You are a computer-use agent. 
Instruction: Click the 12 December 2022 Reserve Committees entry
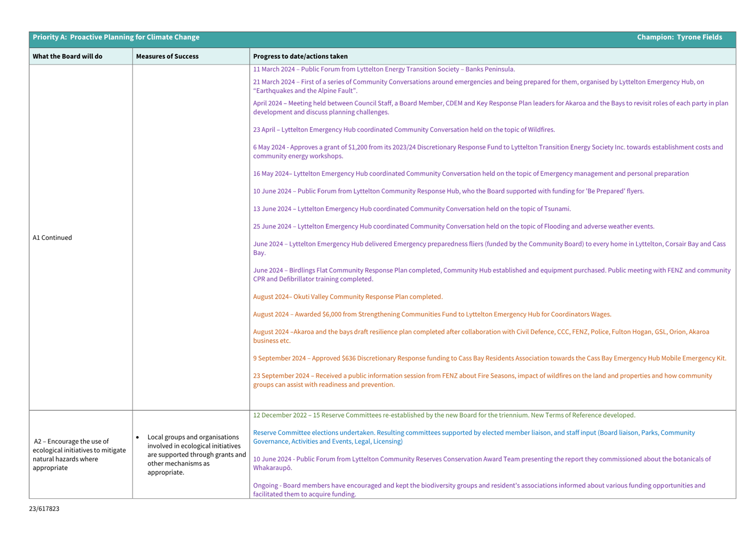point(444,415)
